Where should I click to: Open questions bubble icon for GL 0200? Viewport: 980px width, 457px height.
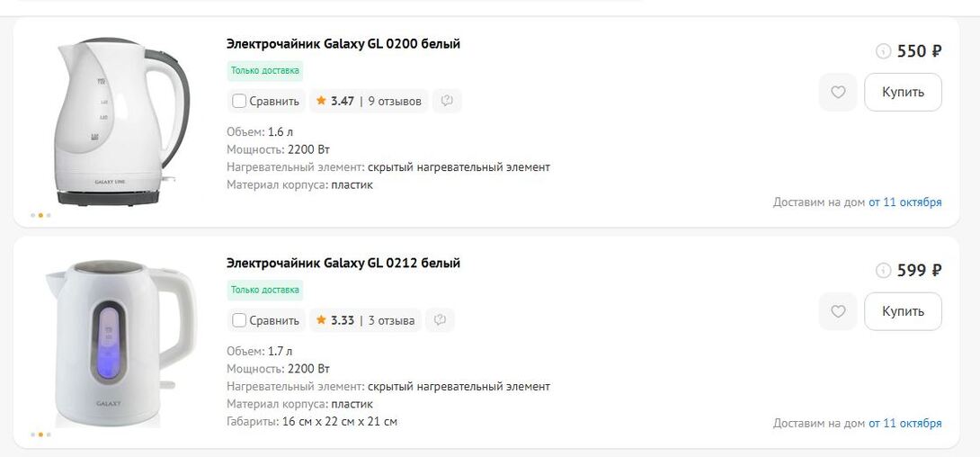(447, 101)
